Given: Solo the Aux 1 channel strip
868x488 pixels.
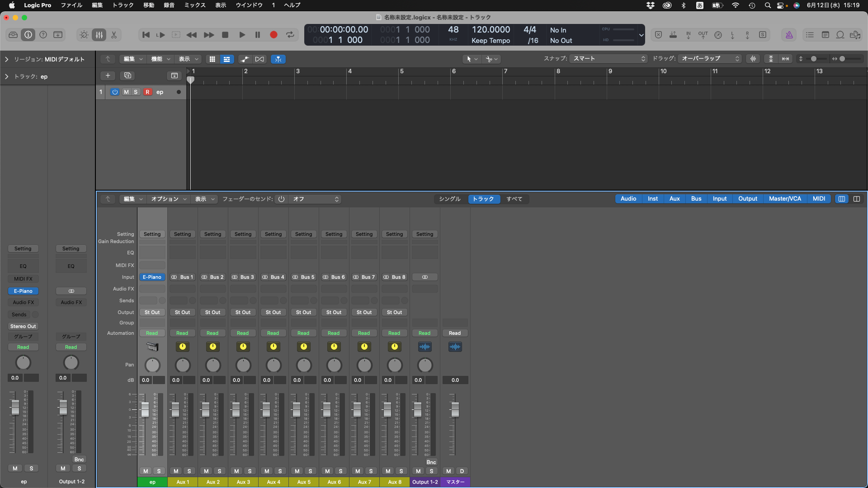Looking at the screenshot, I should (x=189, y=471).
